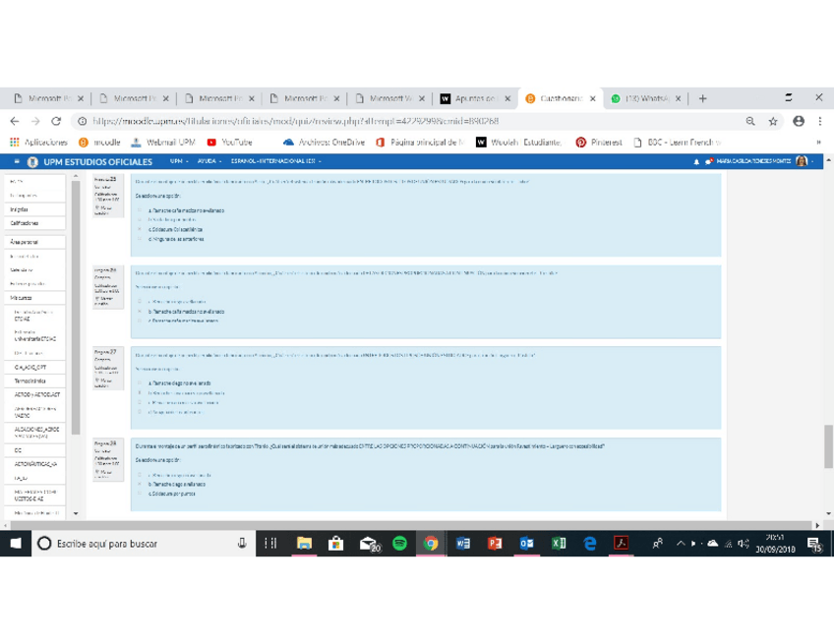Launch Excel from the taskbar
Screen dimensions: 834x644
coord(558,543)
